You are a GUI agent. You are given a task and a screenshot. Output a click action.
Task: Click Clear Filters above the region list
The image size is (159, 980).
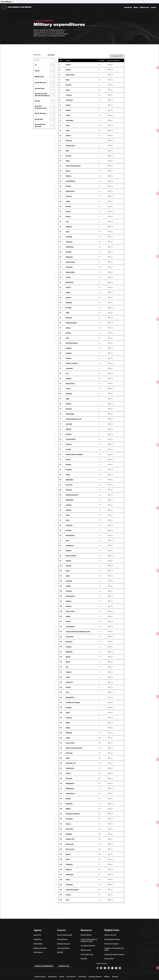click(x=51, y=55)
